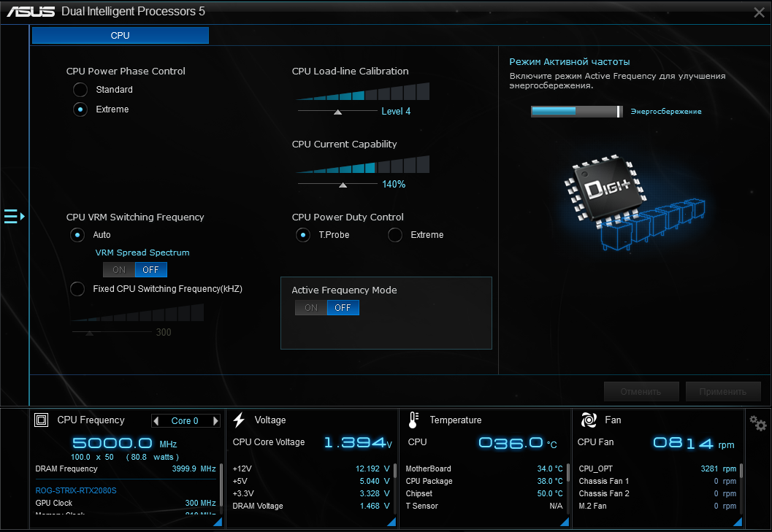Click the Chassis Fan 1 row
The width and height of the screenshot is (772, 532).
point(658,481)
